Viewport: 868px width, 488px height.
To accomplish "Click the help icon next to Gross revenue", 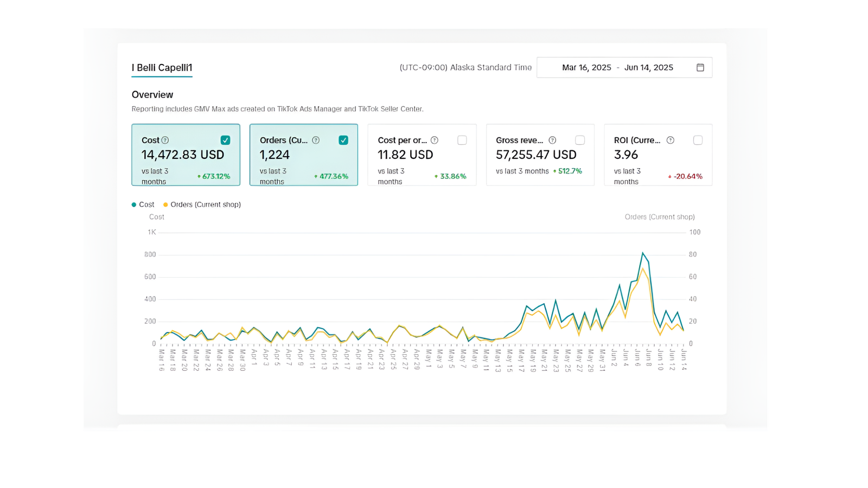I will coord(552,140).
